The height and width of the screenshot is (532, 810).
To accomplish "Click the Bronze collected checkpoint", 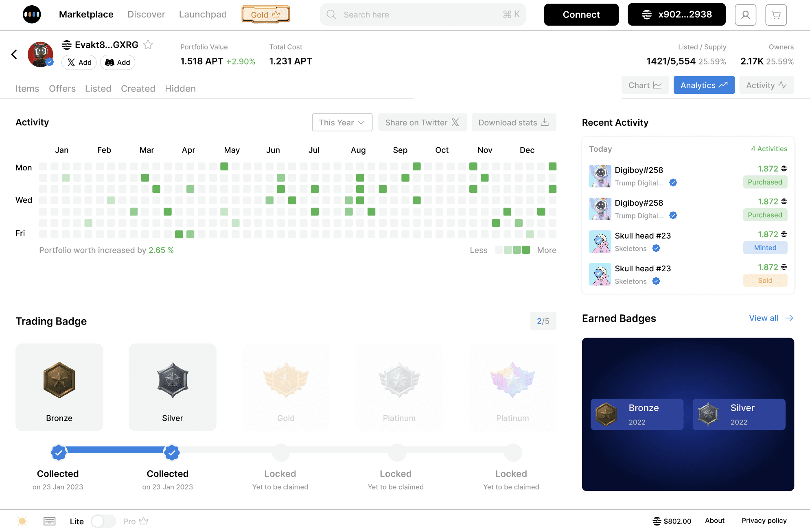I will [x=59, y=452].
